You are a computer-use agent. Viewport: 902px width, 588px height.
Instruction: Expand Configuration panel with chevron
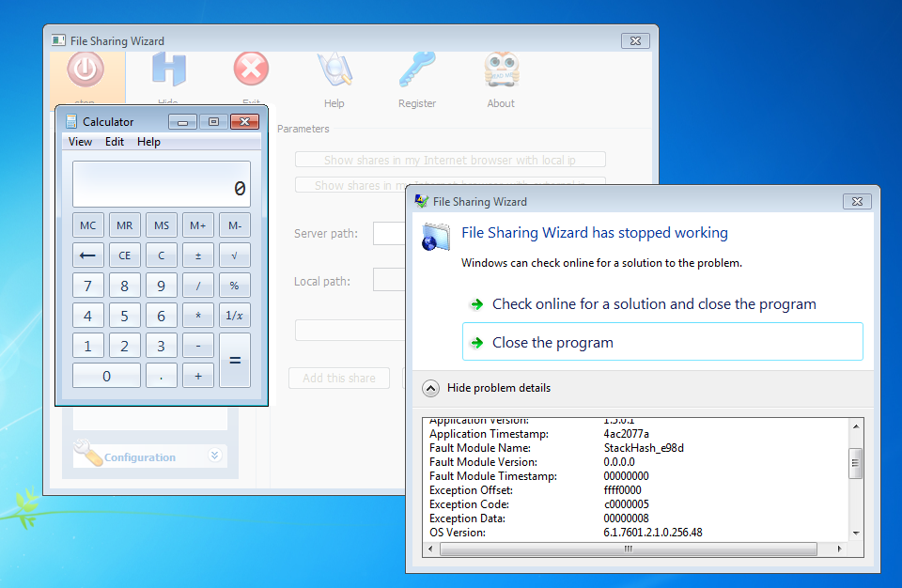(x=214, y=456)
